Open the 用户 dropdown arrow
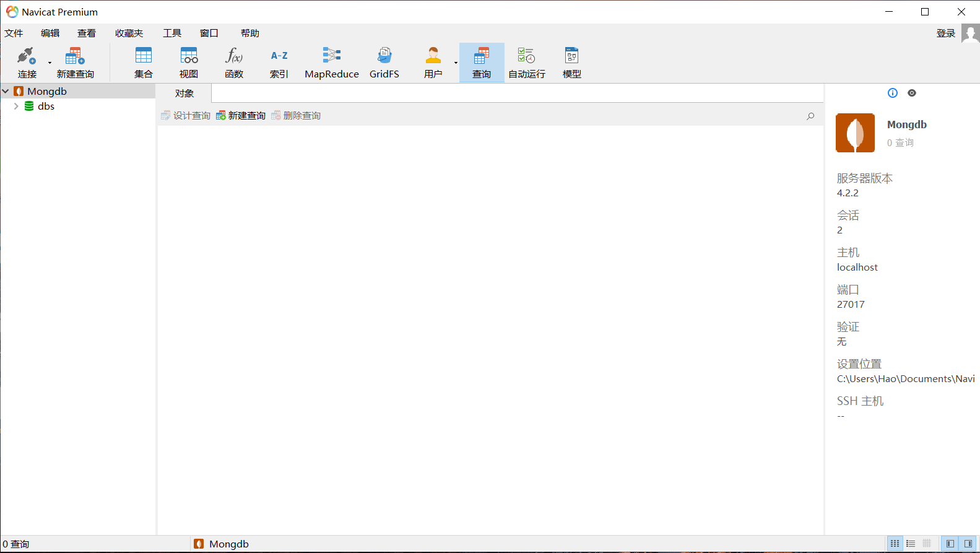The height and width of the screenshot is (553, 980). [x=456, y=63]
